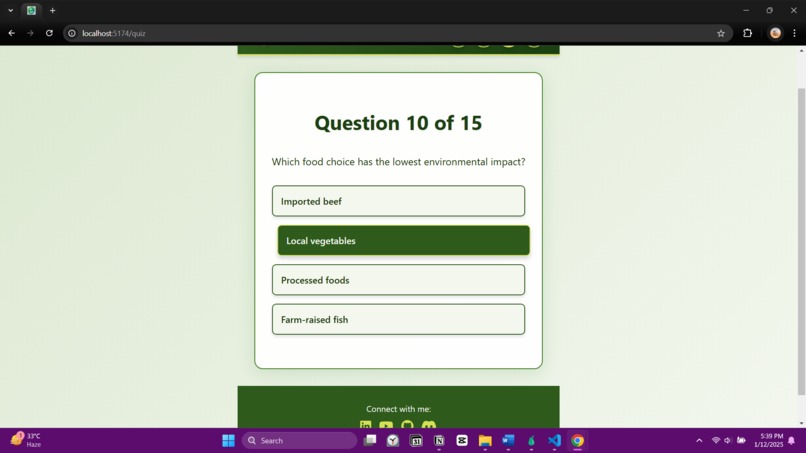
Task: Open Chrome's three-dot menu
Action: [795, 33]
